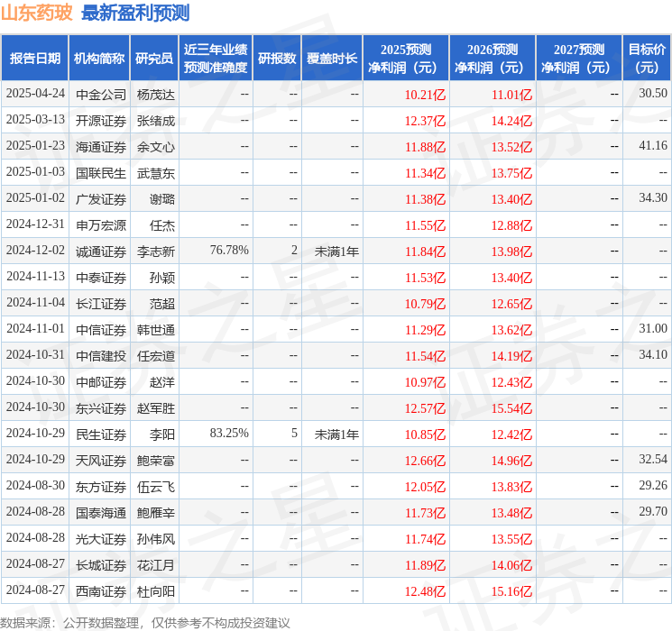This screenshot has height=631, width=672.
Task: Click target price 41.16
Action: tap(653, 146)
